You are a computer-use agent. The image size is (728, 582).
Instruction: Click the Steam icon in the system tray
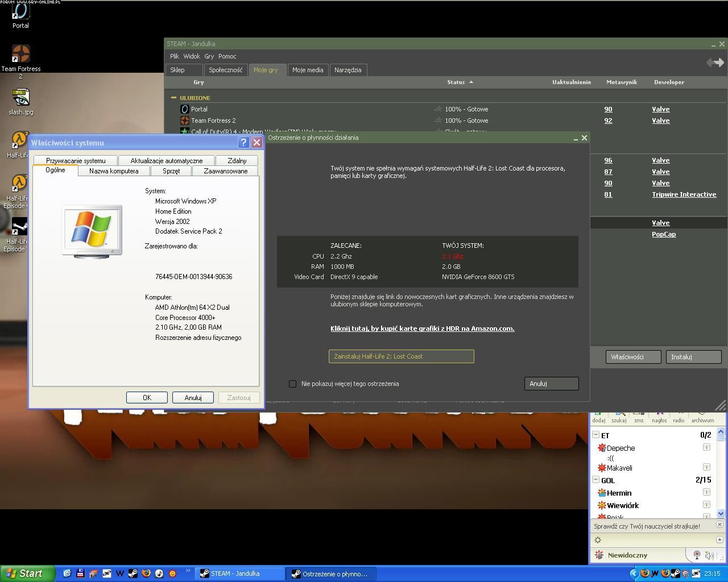675,573
